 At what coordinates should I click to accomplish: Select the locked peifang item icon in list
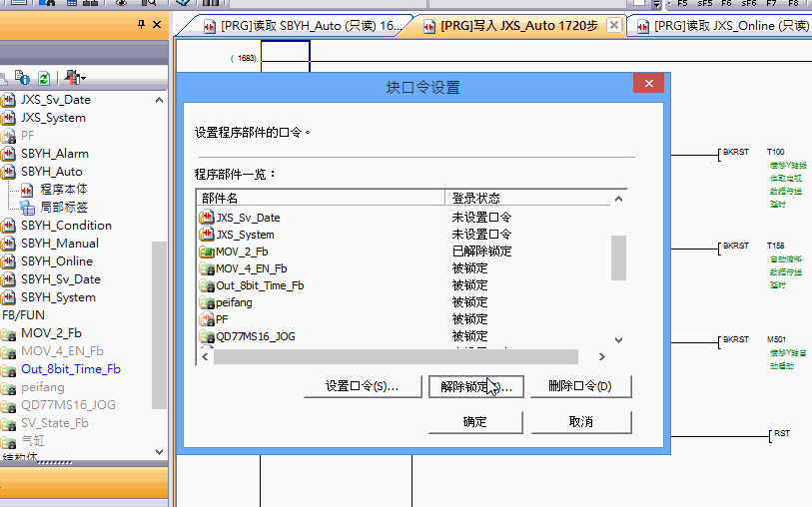pyautogui.click(x=207, y=302)
